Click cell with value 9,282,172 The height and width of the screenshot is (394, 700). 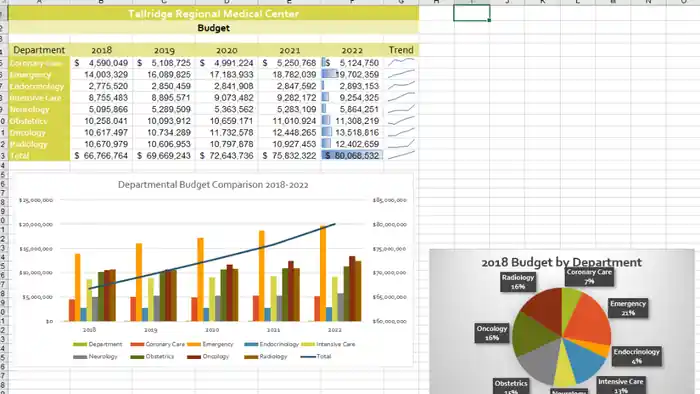[x=289, y=98]
